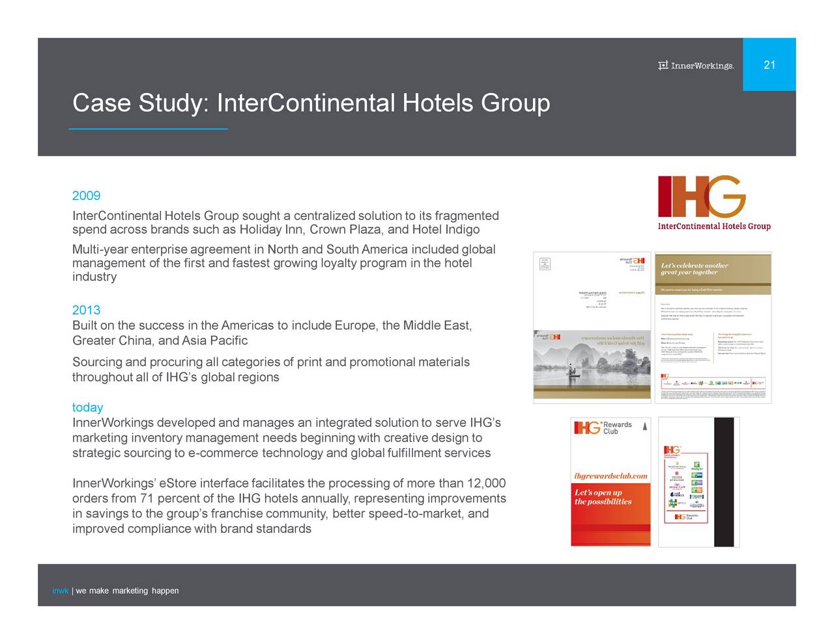Open the landscape mailer thumbnail image

pos(592,328)
